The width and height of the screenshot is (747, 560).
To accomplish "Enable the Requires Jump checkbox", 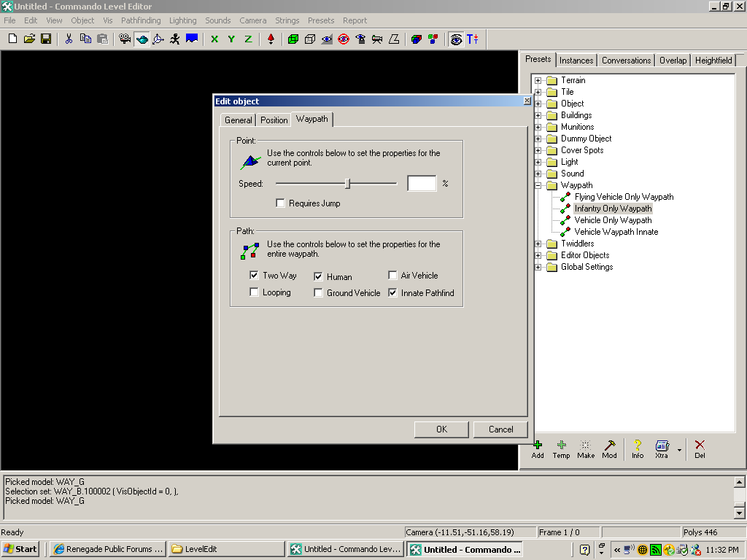I will click(x=280, y=203).
